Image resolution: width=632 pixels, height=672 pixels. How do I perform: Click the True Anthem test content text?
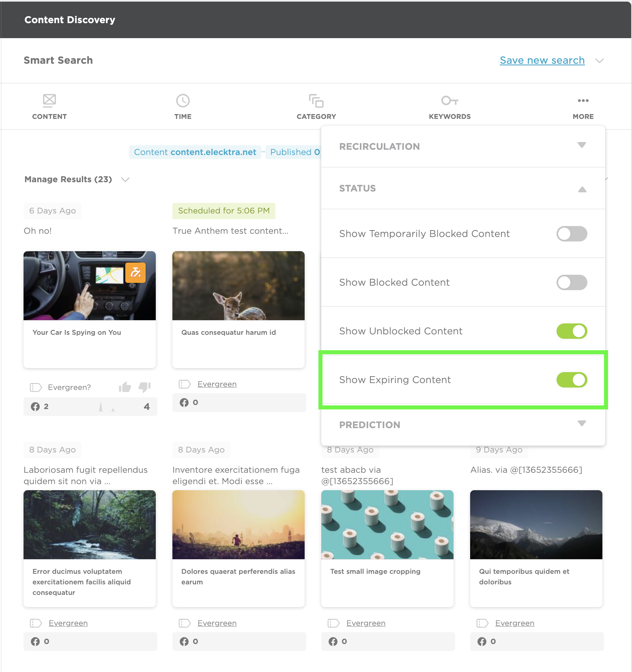click(x=230, y=231)
